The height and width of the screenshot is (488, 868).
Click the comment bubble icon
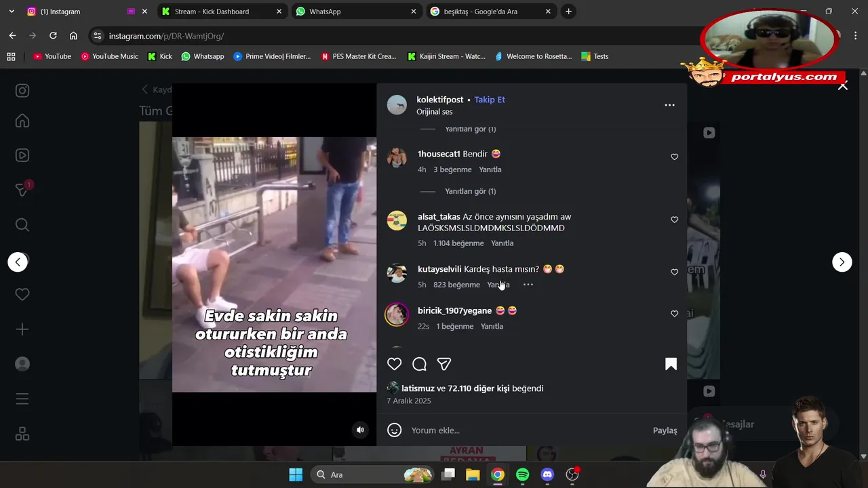click(x=419, y=364)
